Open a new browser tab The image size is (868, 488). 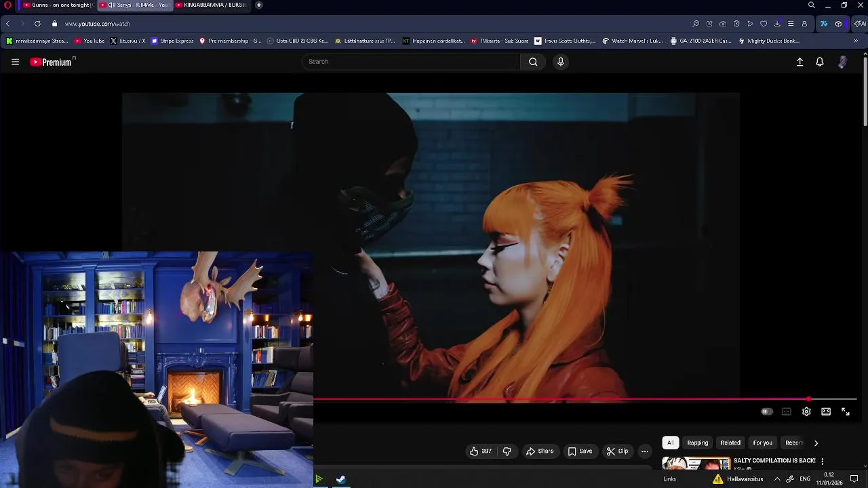(x=258, y=5)
